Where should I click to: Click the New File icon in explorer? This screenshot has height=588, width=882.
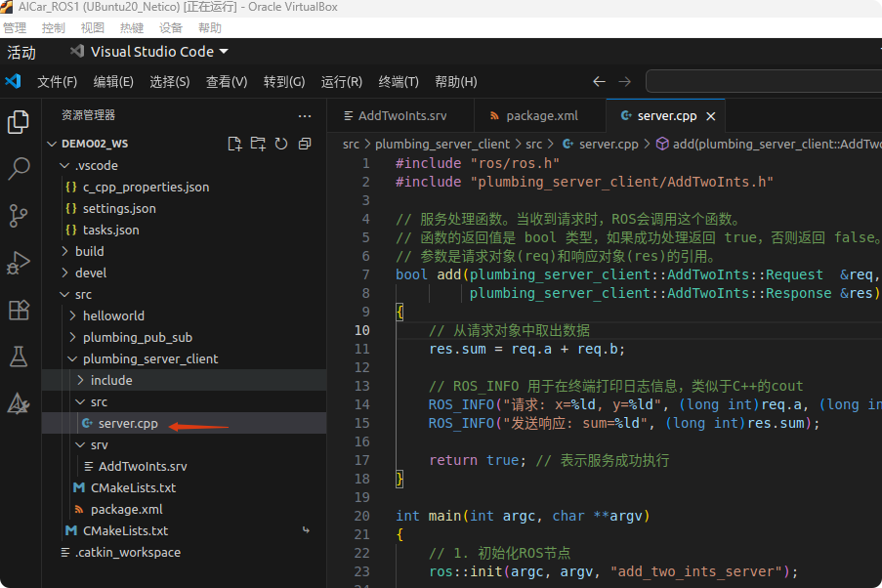coord(234,144)
